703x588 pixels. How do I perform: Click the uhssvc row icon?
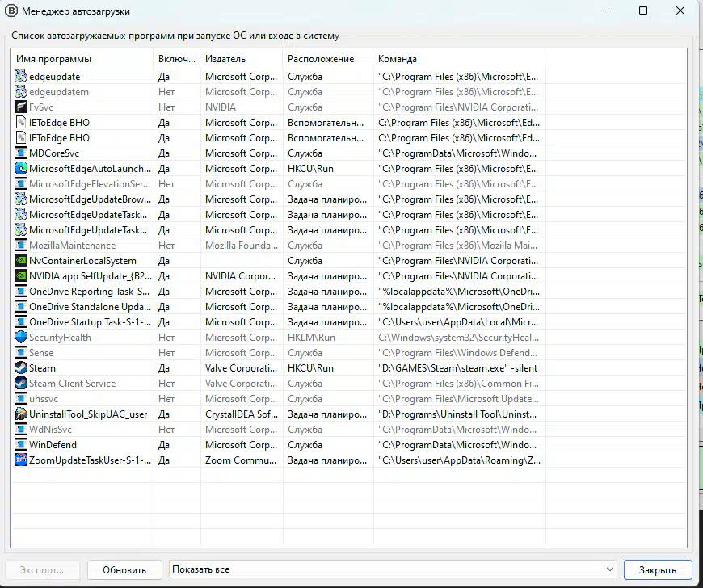[x=21, y=399]
